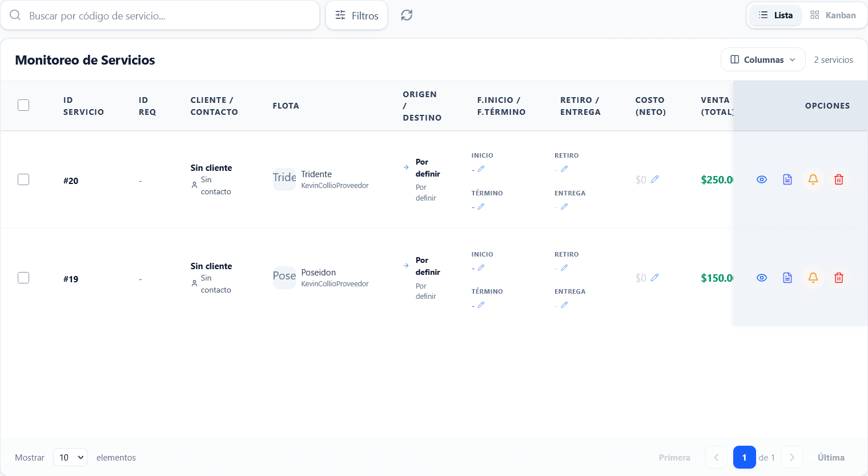The image size is (868, 476).
Task: Switch to the Kanban view
Action: [x=833, y=15]
